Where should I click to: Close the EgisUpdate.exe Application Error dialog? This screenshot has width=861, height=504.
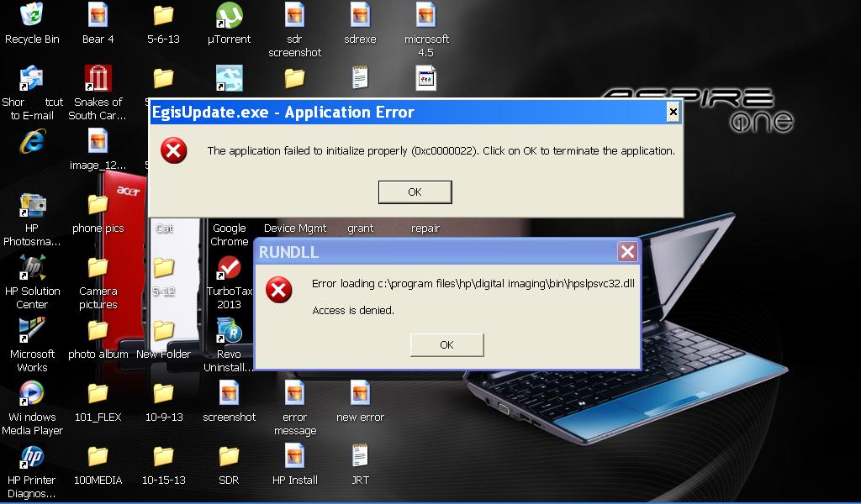[673, 112]
